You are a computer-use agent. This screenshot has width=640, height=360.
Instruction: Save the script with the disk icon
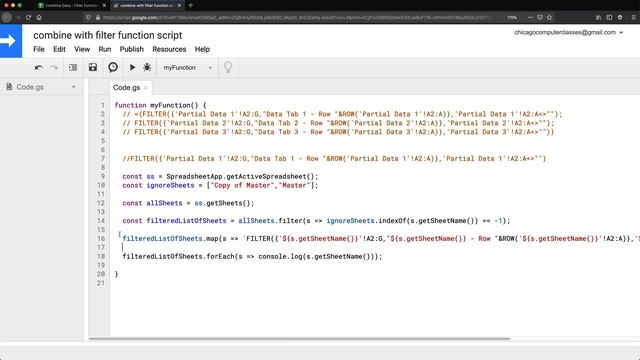(x=93, y=67)
